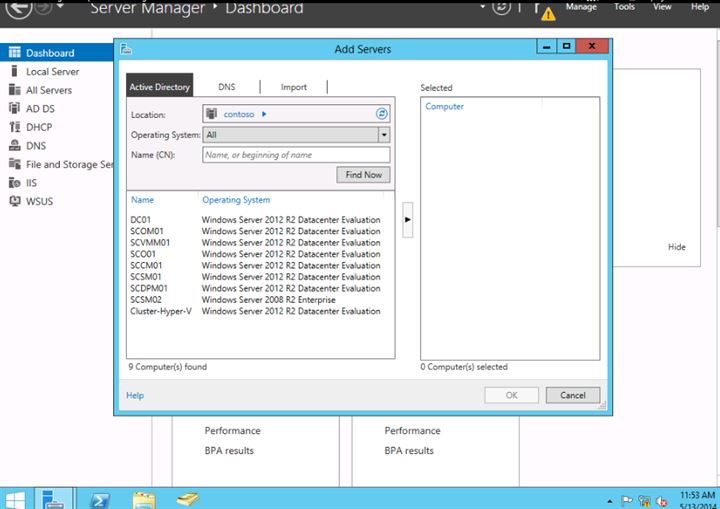
Task: Select the DNS role icon in sidebar
Action: coord(15,145)
